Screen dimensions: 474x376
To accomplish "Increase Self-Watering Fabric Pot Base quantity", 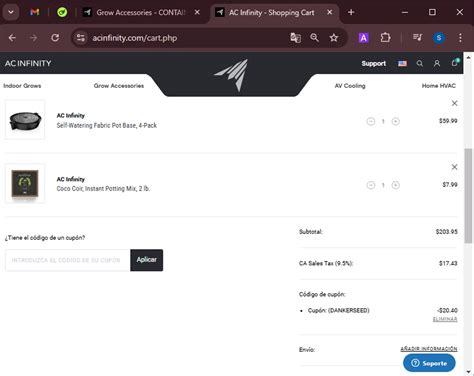I will (x=396, y=121).
